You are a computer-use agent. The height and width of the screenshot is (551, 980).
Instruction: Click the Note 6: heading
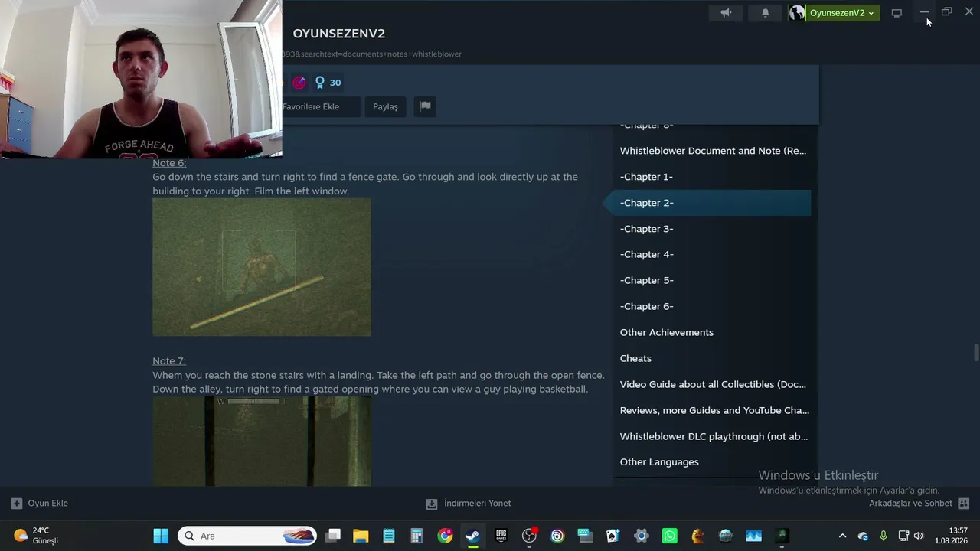pyautogui.click(x=169, y=163)
